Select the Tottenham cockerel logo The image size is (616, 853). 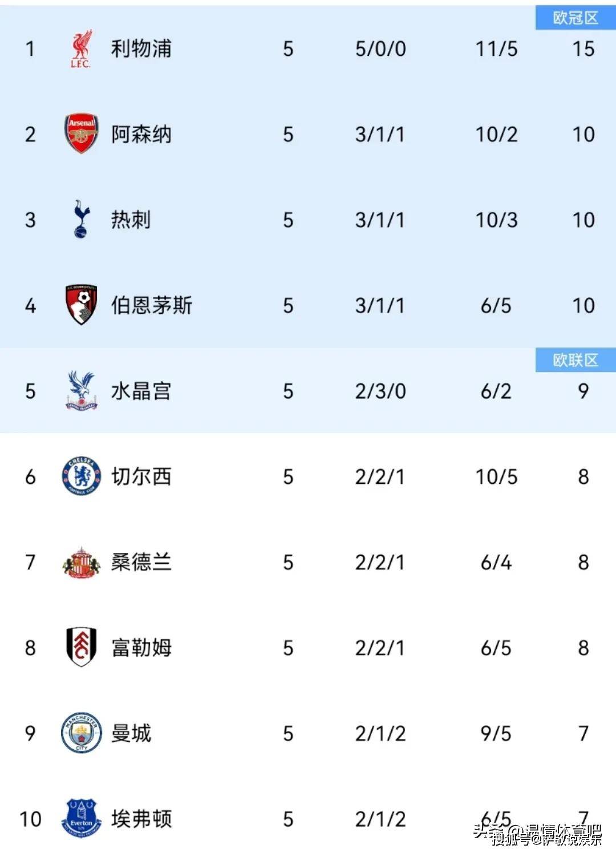pos(81,219)
